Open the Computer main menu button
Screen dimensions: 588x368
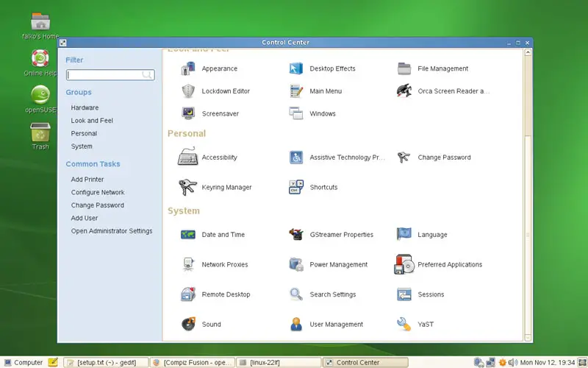[24, 362]
